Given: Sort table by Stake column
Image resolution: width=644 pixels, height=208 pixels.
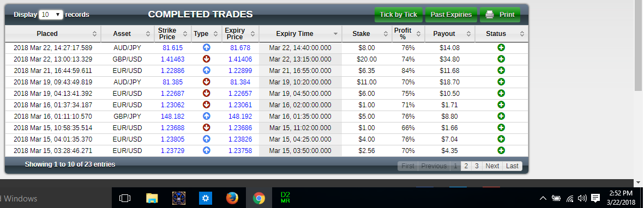Looking at the screenshot, I should coord(366,34).
